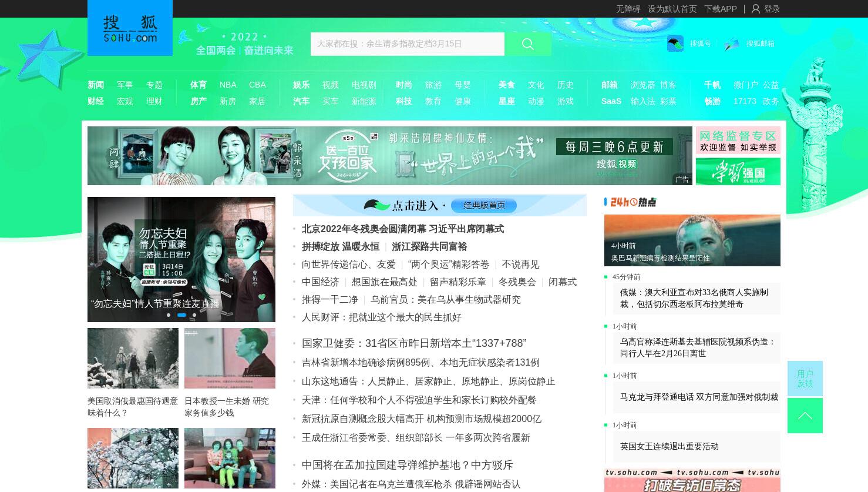Image resolution: width=868 pixels, height=492 pixels.
Task: Click the search magnifier button
Action: 528,44
